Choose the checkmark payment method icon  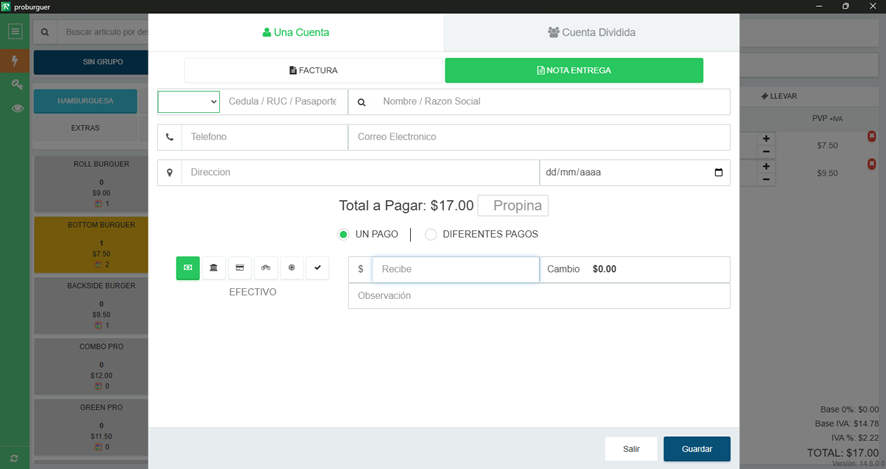pyautogui.click(x=318, y=268)
